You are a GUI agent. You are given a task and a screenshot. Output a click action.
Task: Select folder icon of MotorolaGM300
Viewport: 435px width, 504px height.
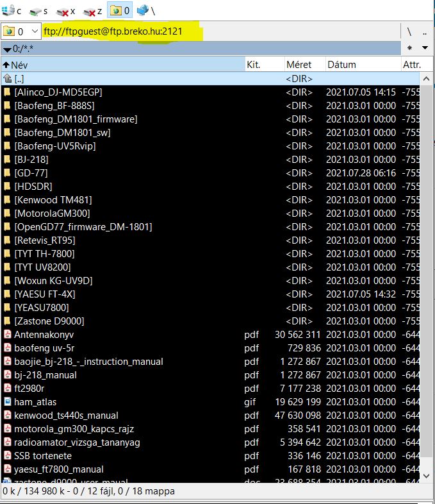point(7,214)
